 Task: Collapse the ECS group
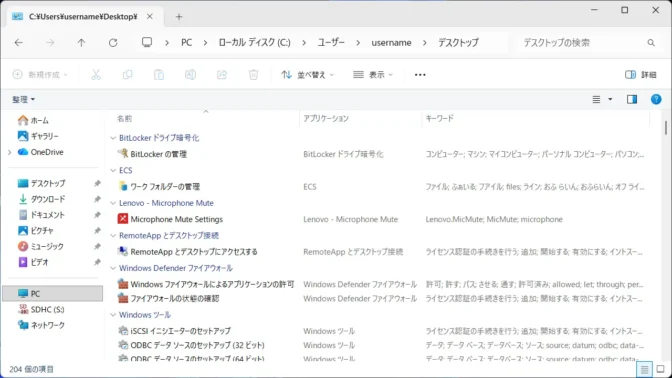(113, 171)
